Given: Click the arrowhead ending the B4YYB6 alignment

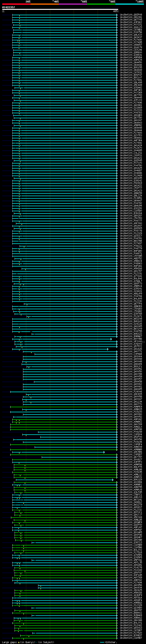Looking at the screenshot, I should [111, 339].
